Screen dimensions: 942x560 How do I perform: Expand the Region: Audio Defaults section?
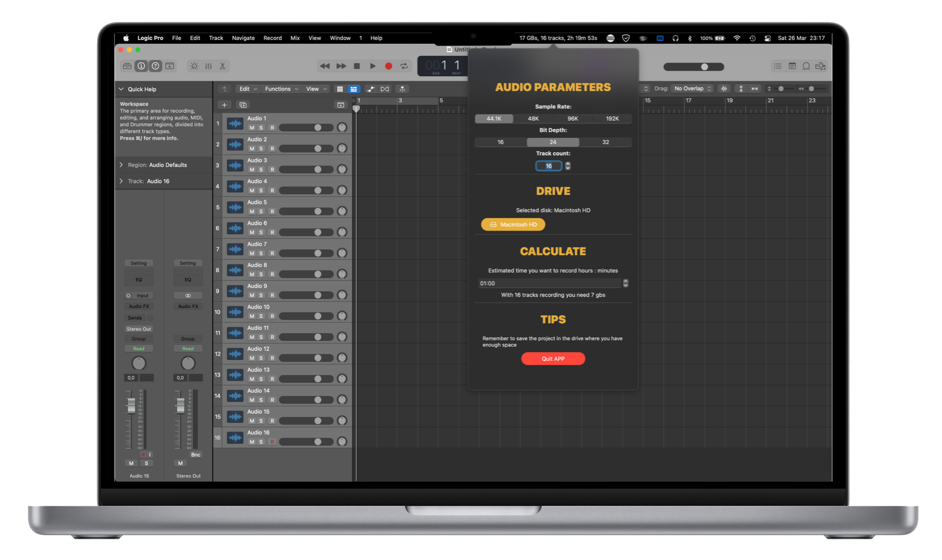121,165
